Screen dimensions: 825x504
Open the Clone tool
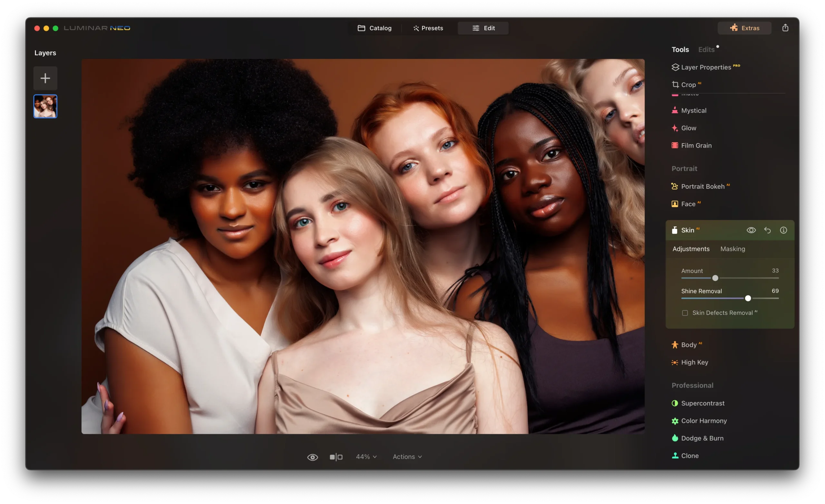(x=689, y=455)
